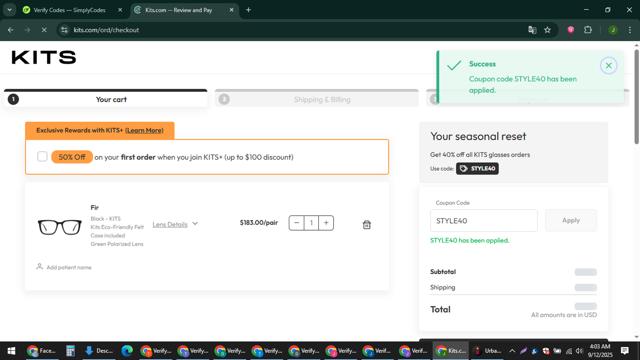640x360 pixels.
Task: Click the Subtotal label
Action: [x=443, y=272]
